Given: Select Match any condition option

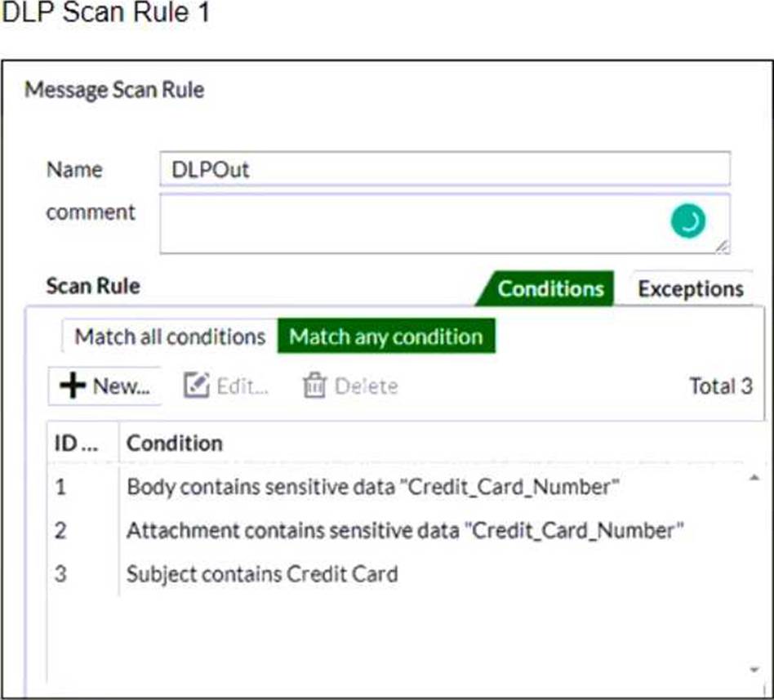Looking at the screenshot, I should 386,337.
